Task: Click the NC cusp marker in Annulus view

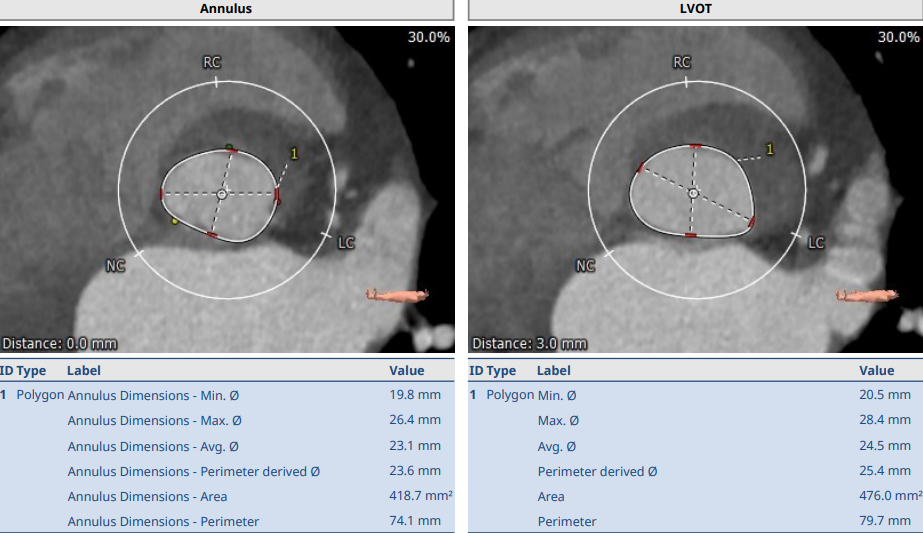Action: coord(116,265)
